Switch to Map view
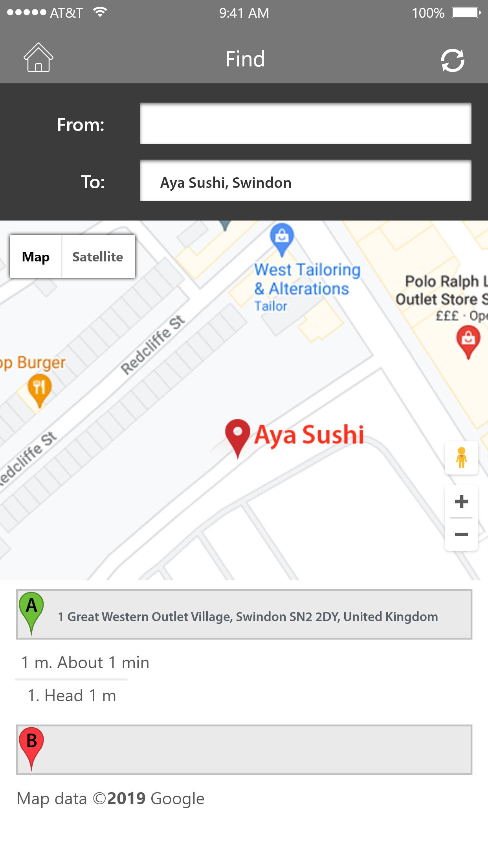The width and height of the screenshot is (488, 868). (x=36, y=257)
